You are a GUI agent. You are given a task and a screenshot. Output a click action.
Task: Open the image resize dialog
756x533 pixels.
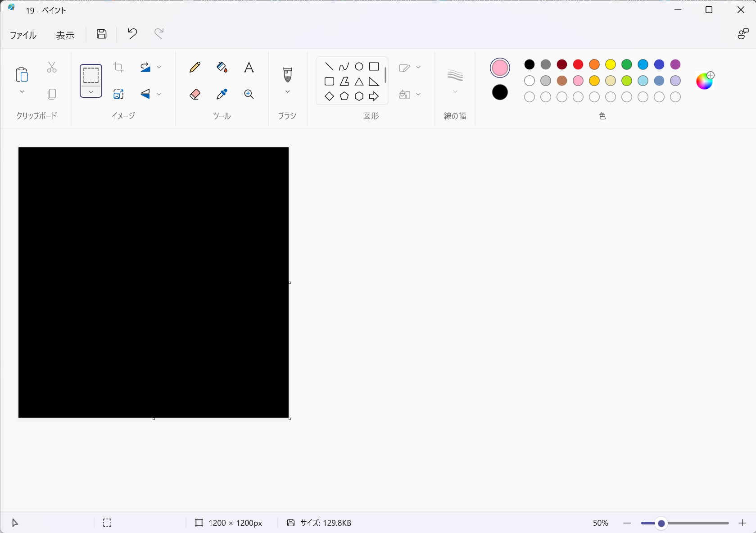(x=118, y=94)
